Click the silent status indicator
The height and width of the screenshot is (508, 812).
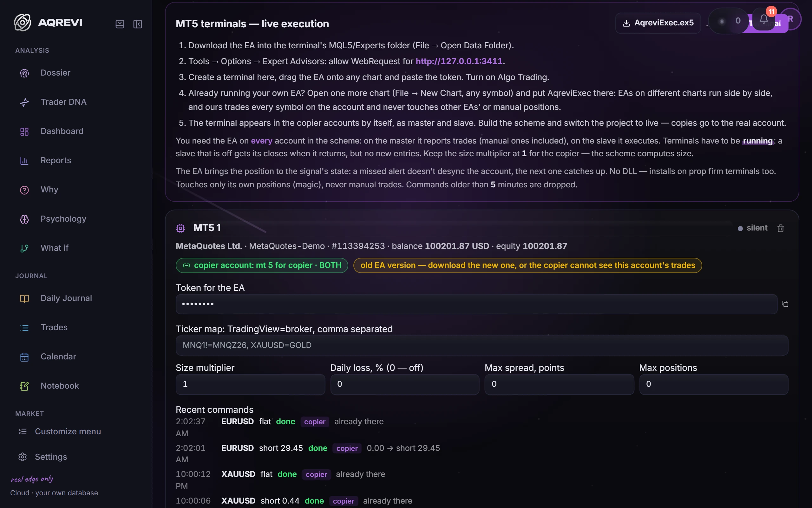[x=752, y=228]
